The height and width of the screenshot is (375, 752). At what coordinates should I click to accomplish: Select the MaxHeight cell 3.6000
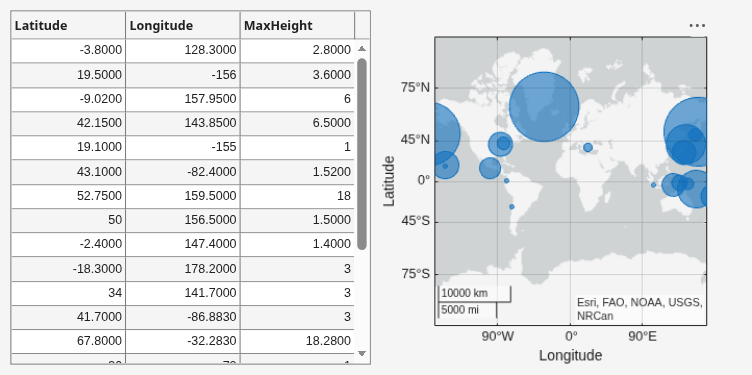tap(297, 75)
